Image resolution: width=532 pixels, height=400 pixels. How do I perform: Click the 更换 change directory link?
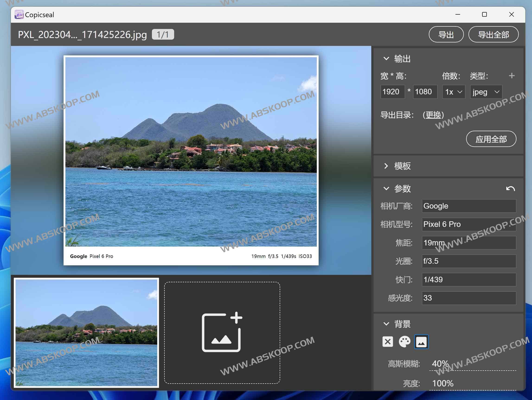[x=433, y=115]
